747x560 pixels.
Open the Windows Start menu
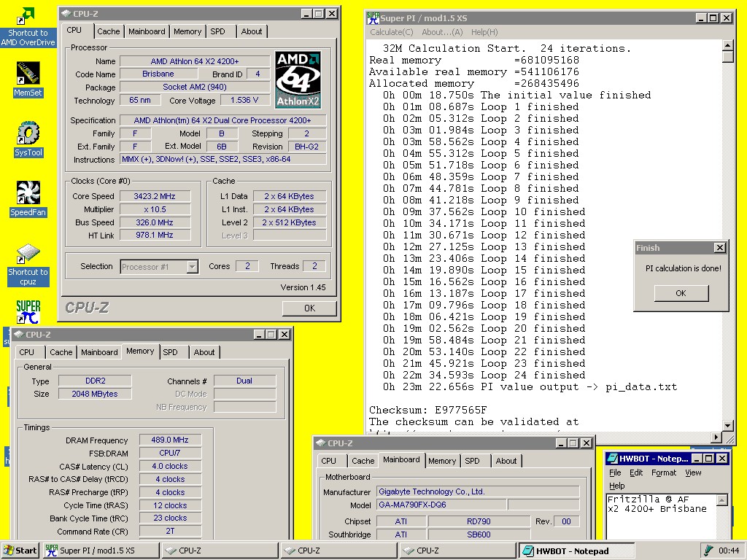point(20,551)
